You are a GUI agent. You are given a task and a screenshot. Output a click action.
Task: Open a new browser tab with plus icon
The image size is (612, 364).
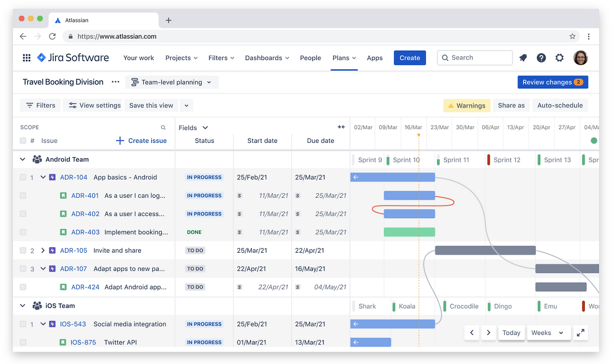(x=168, y=20)
